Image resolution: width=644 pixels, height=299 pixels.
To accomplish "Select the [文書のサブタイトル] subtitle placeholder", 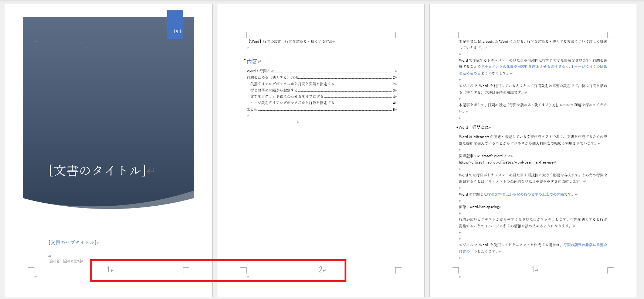I will click(72, 243).
